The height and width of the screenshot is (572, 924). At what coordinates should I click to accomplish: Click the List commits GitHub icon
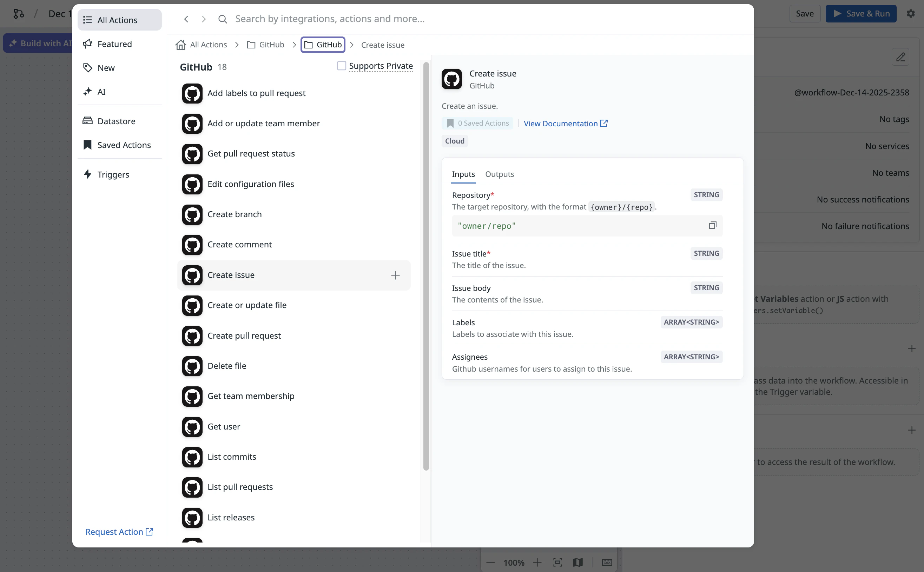[x=192, y=457]
